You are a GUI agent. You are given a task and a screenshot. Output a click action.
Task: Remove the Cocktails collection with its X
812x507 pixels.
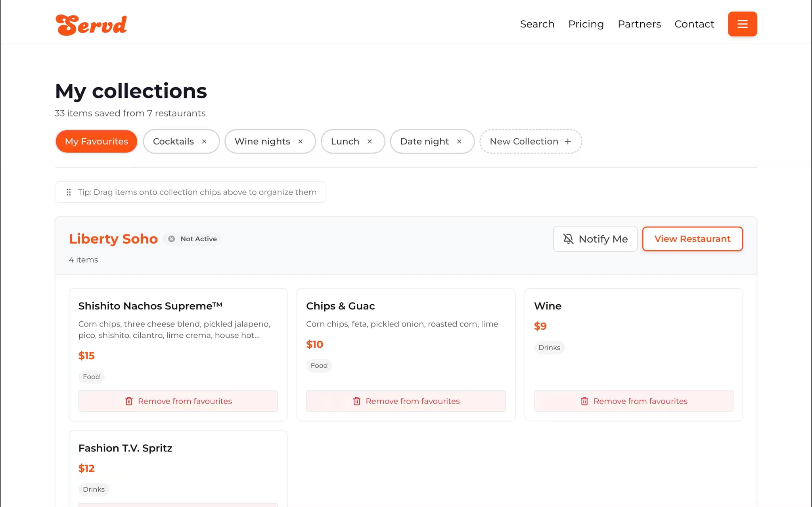(204, 142)
